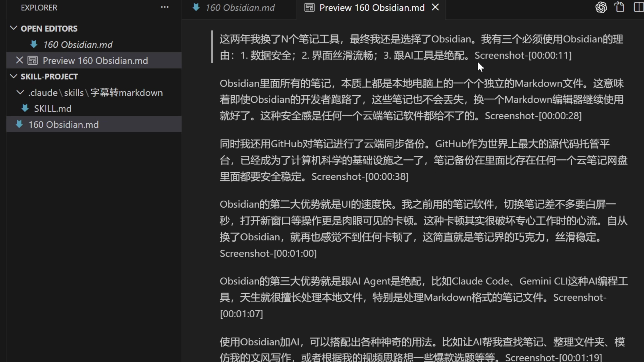This screenshot has height=362, width=644.
Task: Click the preview icon on Preview tab
Action: (309, 8)
